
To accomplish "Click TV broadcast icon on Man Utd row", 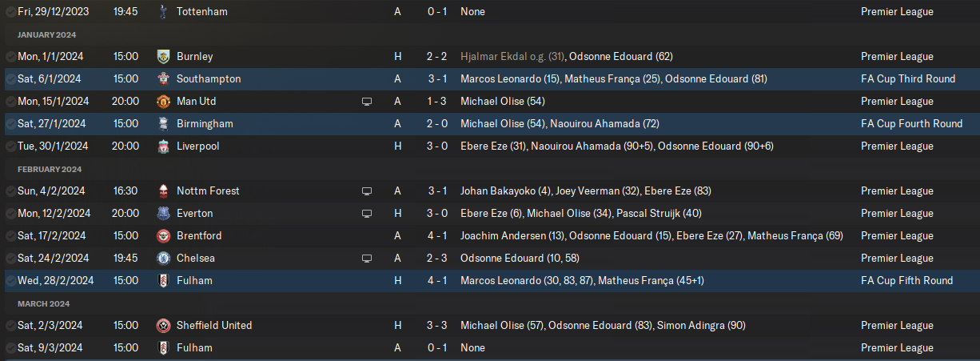I will [367, 102].
